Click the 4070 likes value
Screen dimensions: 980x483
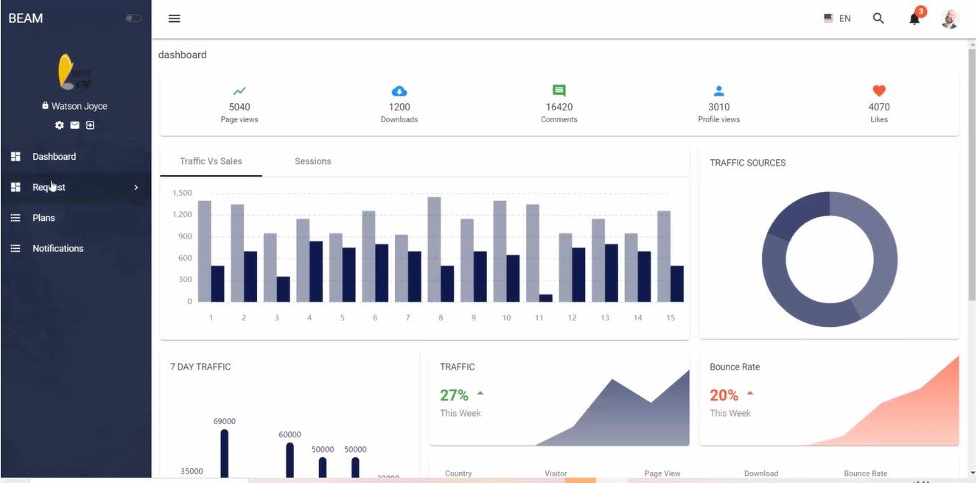[879, 107]
